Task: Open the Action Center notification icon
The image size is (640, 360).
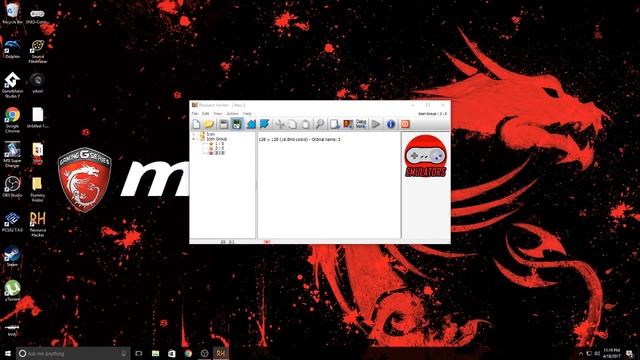Action: pyautogui.click(x=629, y=353)
